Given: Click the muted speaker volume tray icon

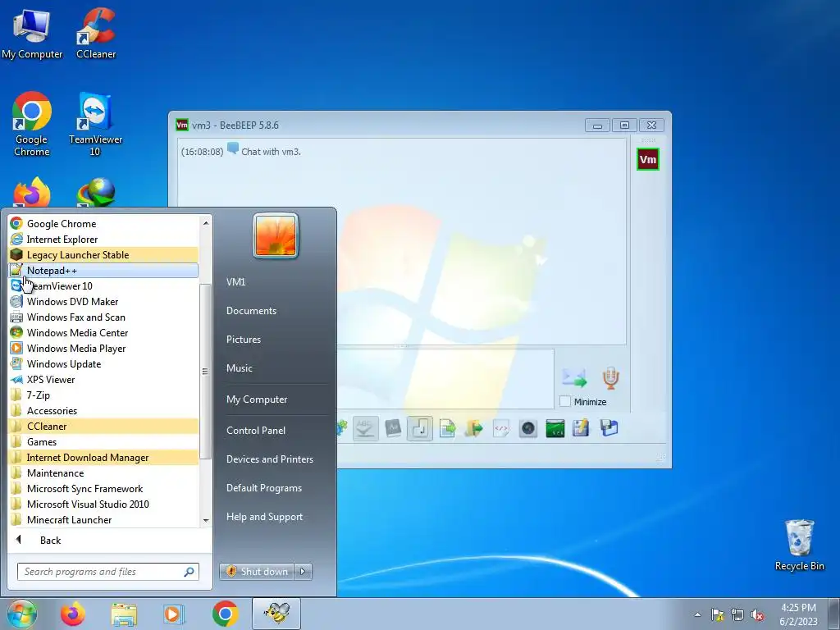Looking at the screenshot, I should pyautogui.click(x=757, y=615).
